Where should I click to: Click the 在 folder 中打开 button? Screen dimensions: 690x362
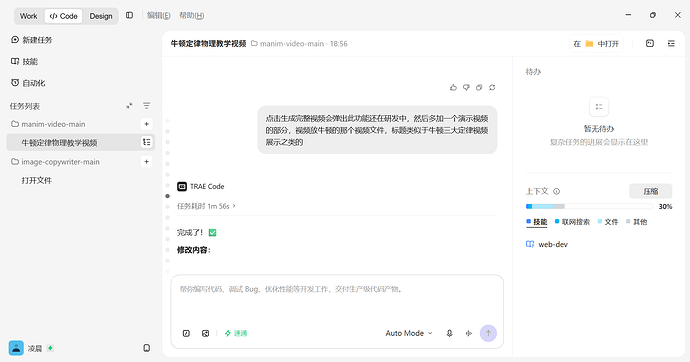click(596, 44)
